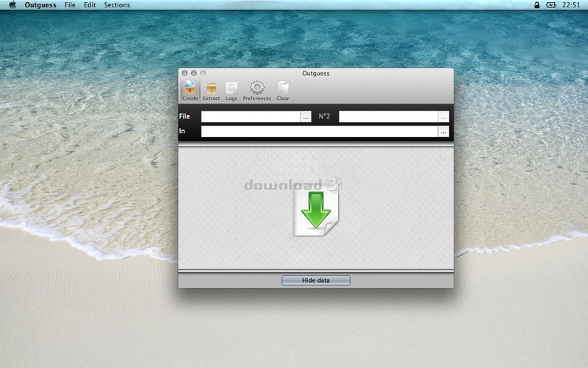The image size is (588, 368).
Task: Show the Logs toolbar icon
Action: click(232, 91)
